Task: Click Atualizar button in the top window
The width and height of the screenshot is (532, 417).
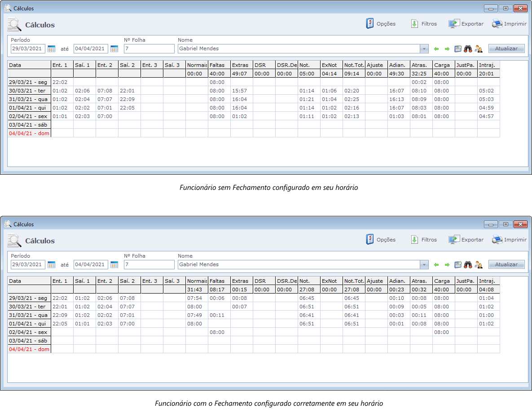Action: [506, 49]
